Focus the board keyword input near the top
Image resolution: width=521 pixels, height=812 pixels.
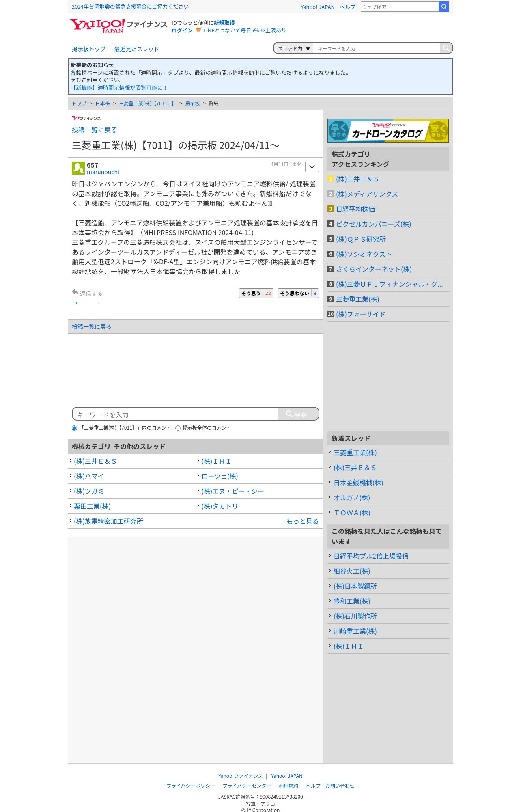(377, 48)
